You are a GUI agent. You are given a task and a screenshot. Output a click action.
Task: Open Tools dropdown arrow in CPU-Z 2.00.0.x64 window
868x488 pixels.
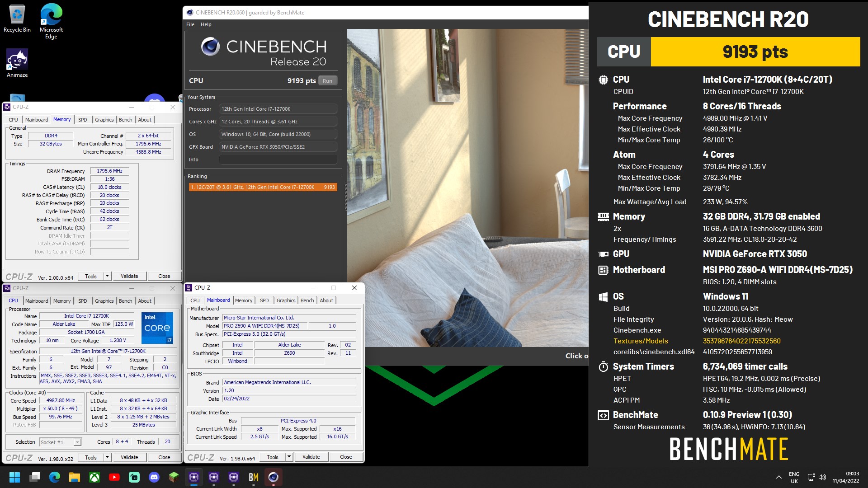107,276
